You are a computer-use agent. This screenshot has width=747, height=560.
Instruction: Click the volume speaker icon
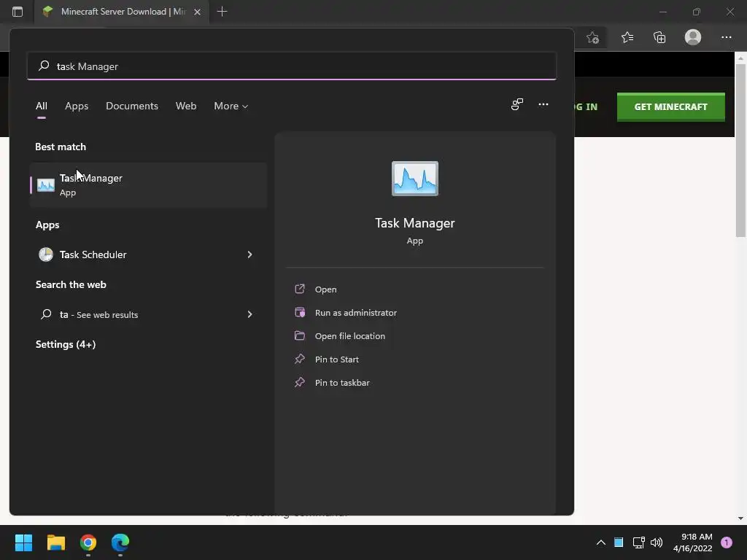[x=657, y=542]
